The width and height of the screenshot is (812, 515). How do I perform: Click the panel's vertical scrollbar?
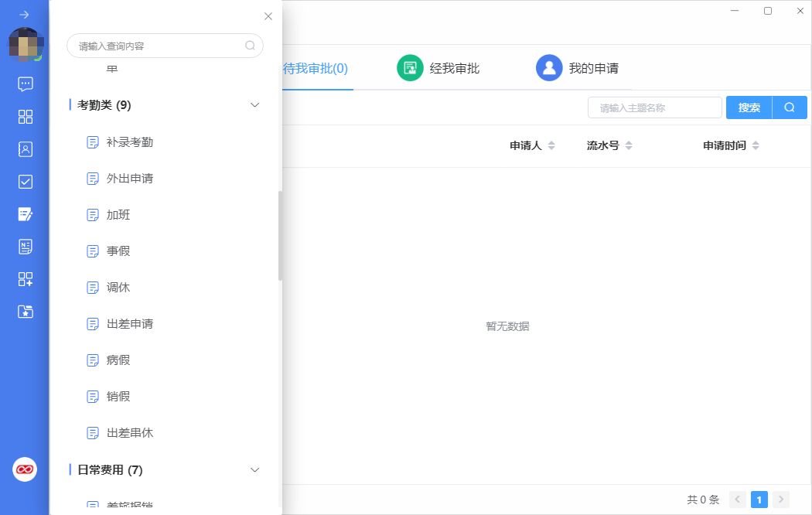(x=280, y=236)
